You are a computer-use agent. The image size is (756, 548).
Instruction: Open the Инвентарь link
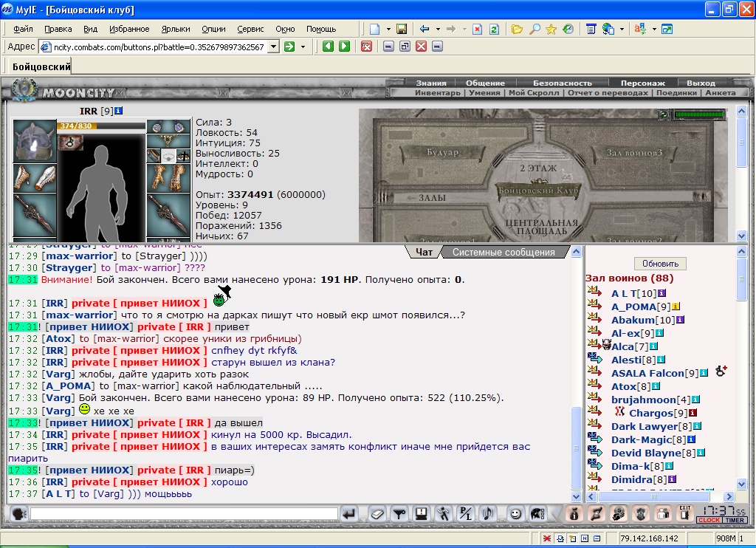[x=437, y=92]
